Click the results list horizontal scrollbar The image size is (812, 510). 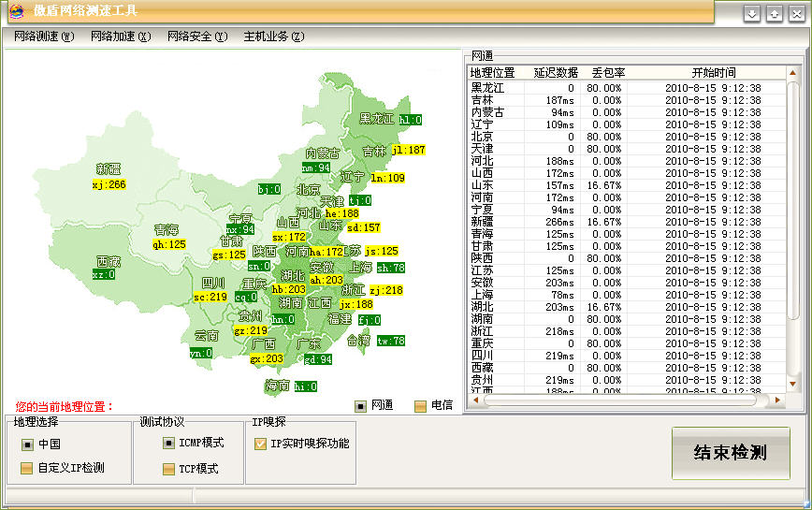click(x=627, y=401)
